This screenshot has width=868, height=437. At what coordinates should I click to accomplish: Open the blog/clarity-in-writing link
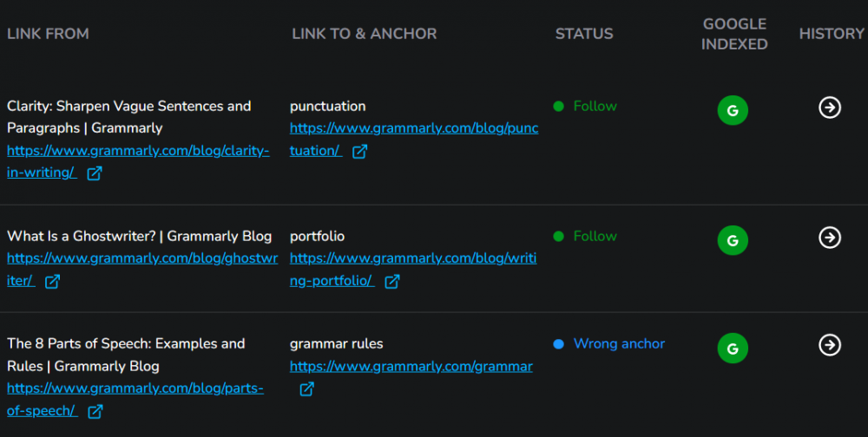tap(138, 161)
